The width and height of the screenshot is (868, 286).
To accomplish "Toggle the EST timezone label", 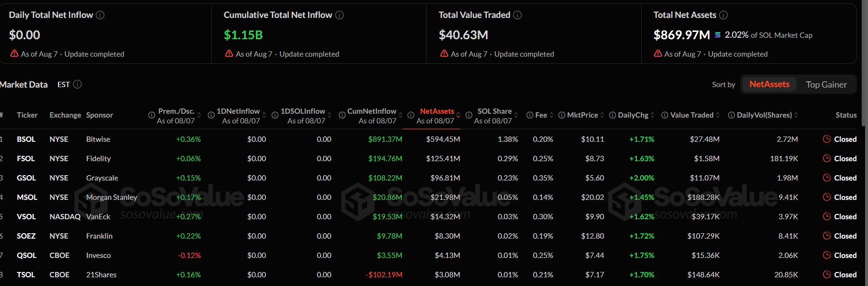I will pyautogui.click(x=63, y=84).
